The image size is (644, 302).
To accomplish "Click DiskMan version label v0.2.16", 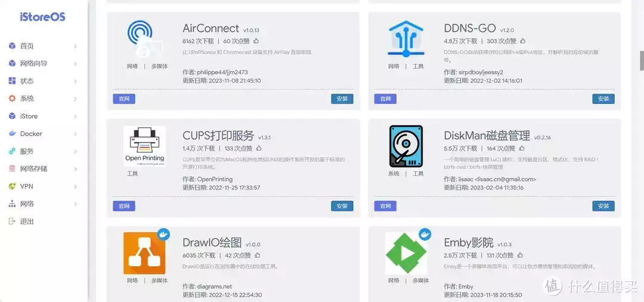I will coord(543,137).
